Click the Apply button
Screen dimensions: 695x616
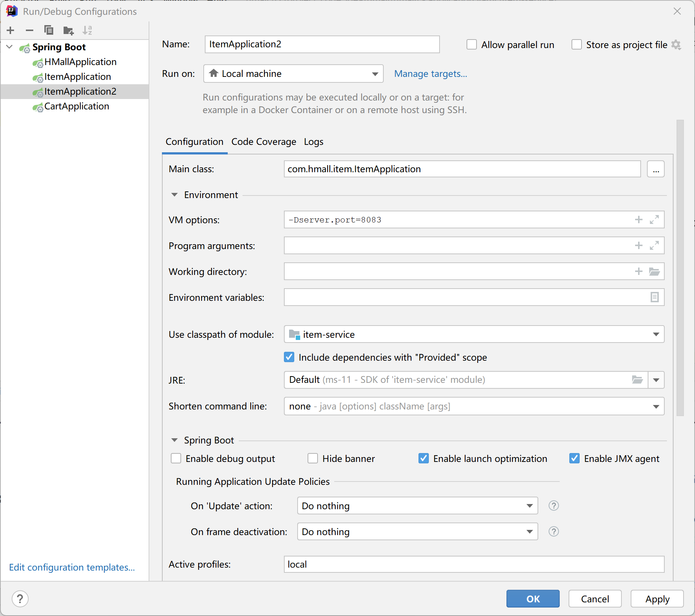pyautogui.click(x=657, y=599)
